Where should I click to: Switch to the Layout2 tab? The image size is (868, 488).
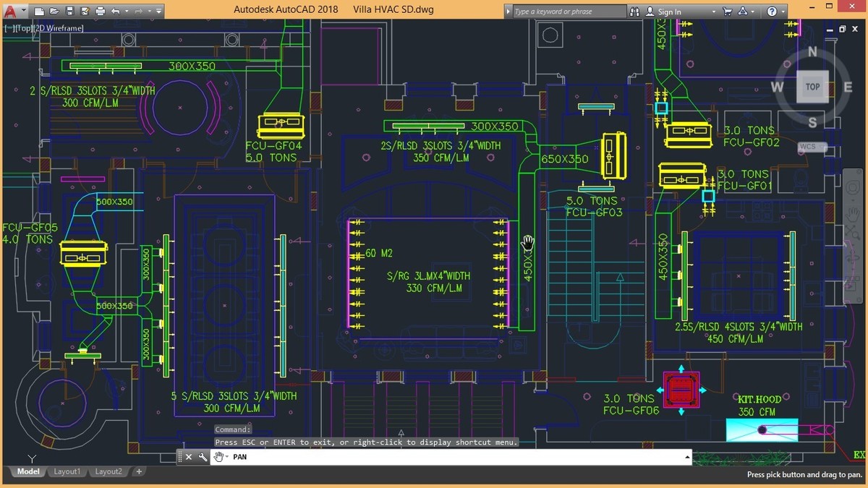109,471
